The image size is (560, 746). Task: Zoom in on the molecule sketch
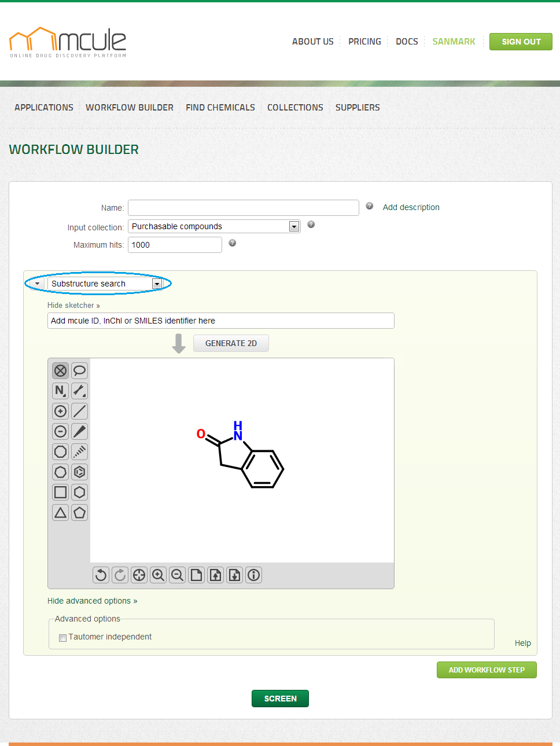click(158, 575)
